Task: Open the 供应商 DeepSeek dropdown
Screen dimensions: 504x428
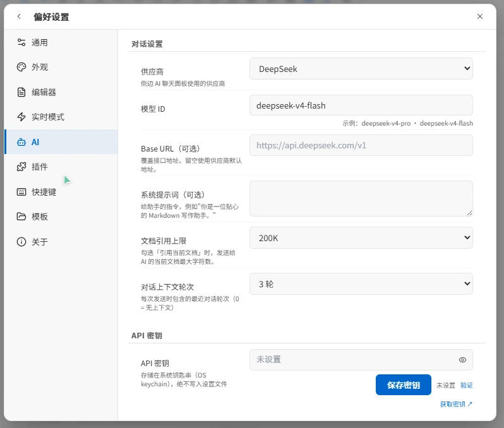Action: [361, 68]
